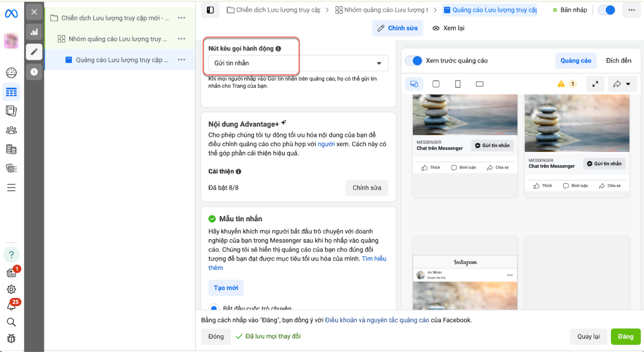Select the Bắt đầu cuộc trò chuyện radio
644x352 pixels.
[214, 308]
